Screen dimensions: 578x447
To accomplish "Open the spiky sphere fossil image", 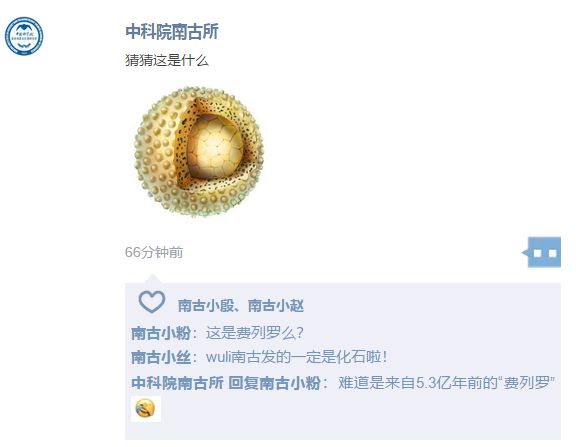I will coord(199,151).
